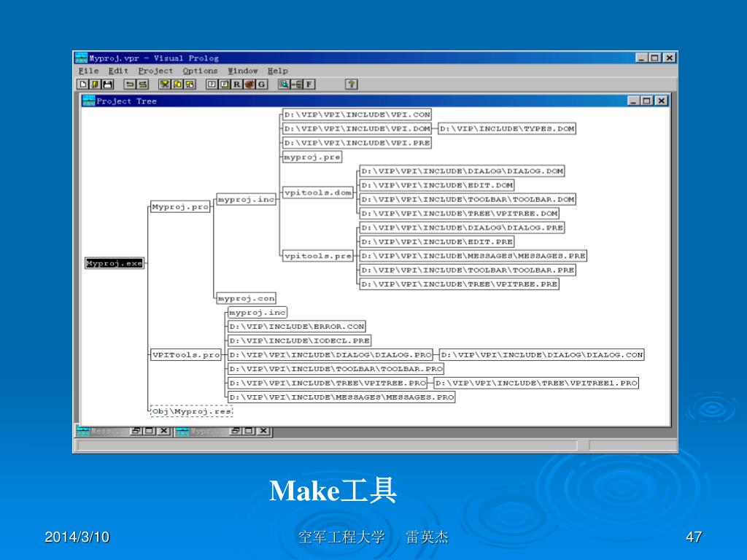Select the VPITools.pro node
Screen dimensions: 747x560
point(186,355)
